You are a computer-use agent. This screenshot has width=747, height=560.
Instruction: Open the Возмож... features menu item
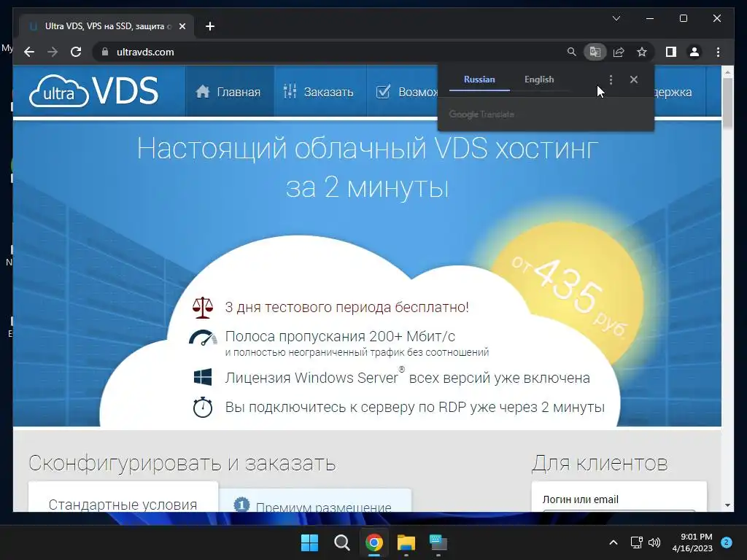(x=406, y=91)
